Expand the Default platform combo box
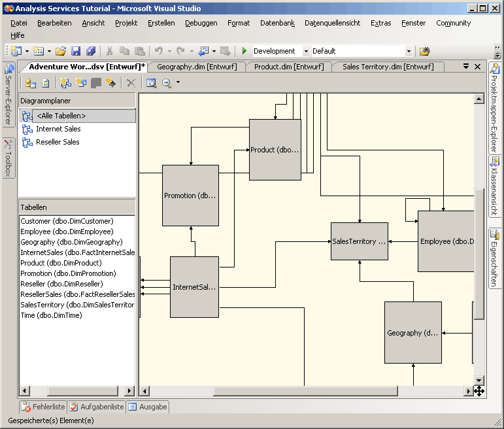 pos(409,51)
